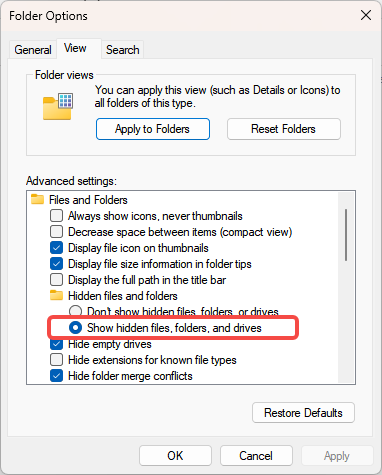The height and width of the screenshot is (475, 382).
Task: Click the Cancel button
Action: (x=256, y=456)
